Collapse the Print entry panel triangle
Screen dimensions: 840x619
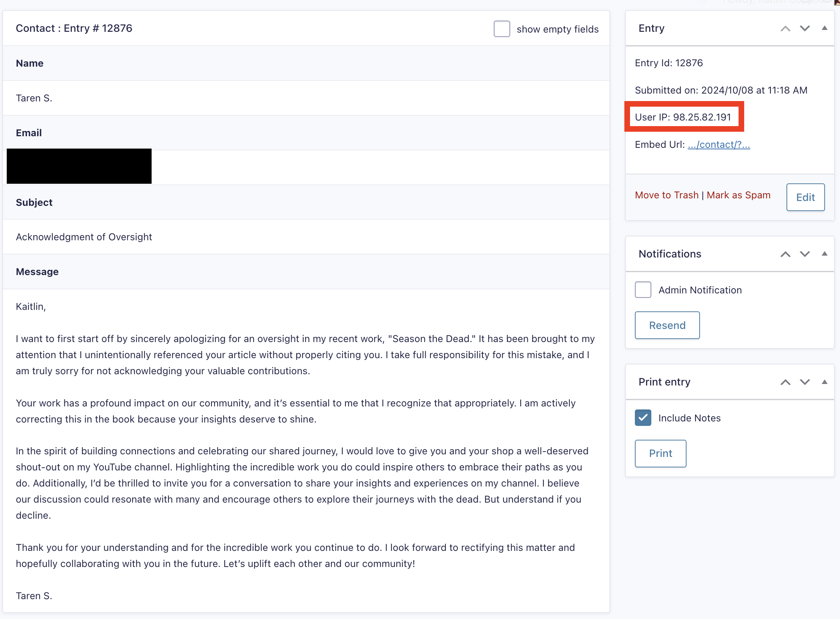click(824, 382)
